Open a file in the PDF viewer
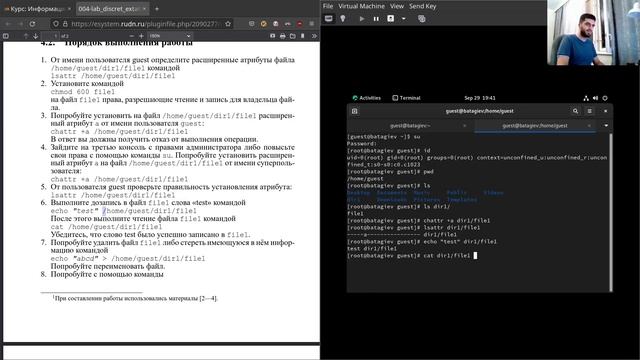Screen dimensions: 640x360 293,36
